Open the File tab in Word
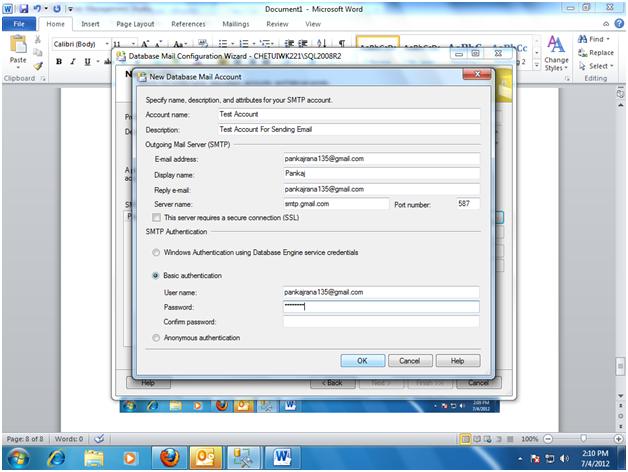This screenshot has height=472, width=628. point(19,24)
